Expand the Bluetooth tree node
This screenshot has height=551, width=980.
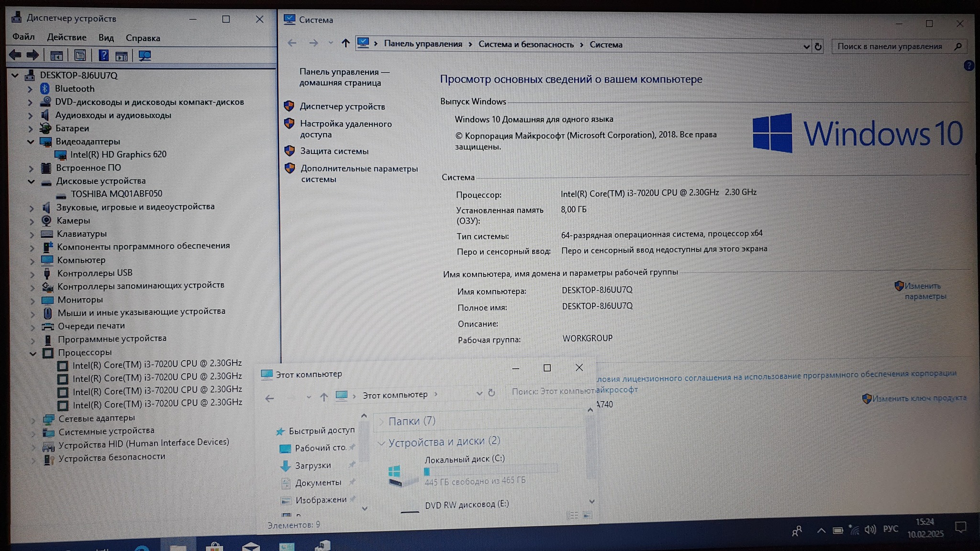point(30,89)
